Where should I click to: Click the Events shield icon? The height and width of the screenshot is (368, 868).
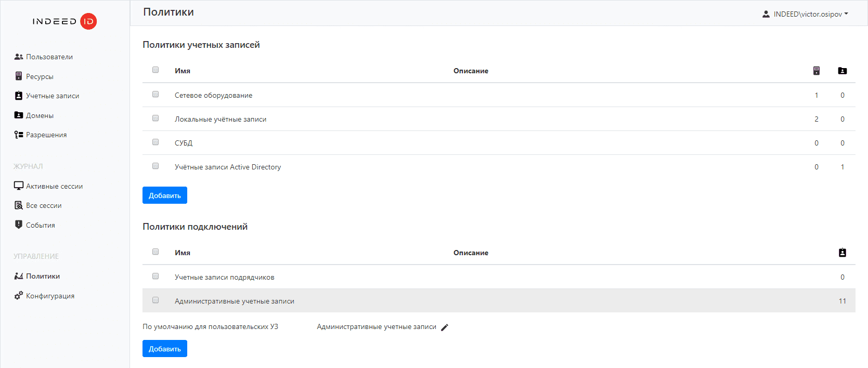point(19,225)
